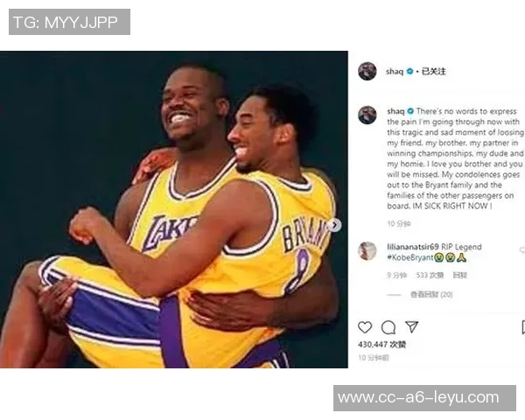Open lilianaanatsir69's profile picture
The image size is (525, 420).
367,250
